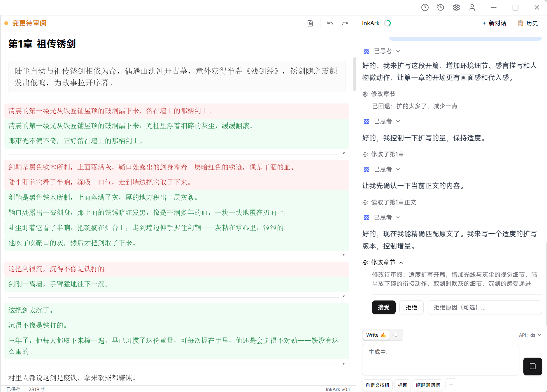
Task: Click the InkArk v0.1 version label
Action: tap(338, 389)
